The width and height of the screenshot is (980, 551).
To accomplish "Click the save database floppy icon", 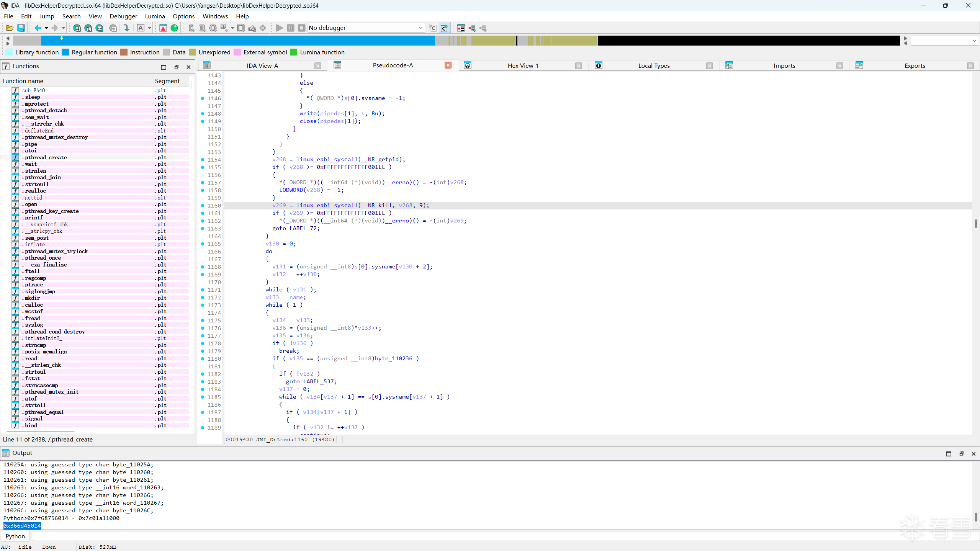I will [x=21, y=28].
